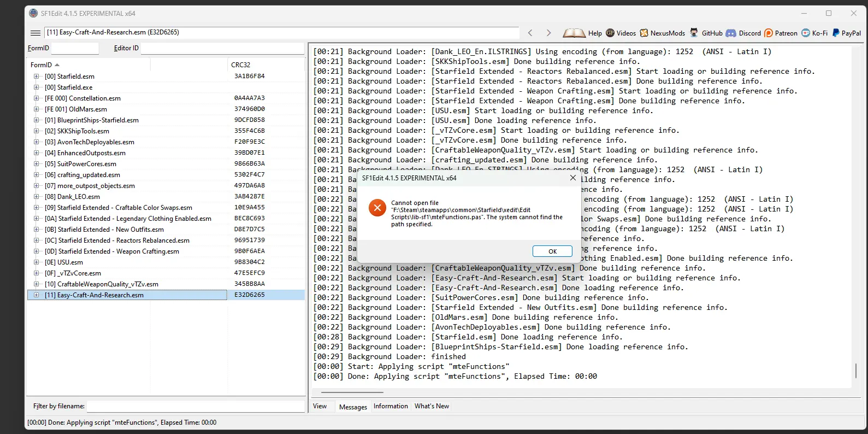Navigate forward with right arrow
868x434 pixels.
549,33
